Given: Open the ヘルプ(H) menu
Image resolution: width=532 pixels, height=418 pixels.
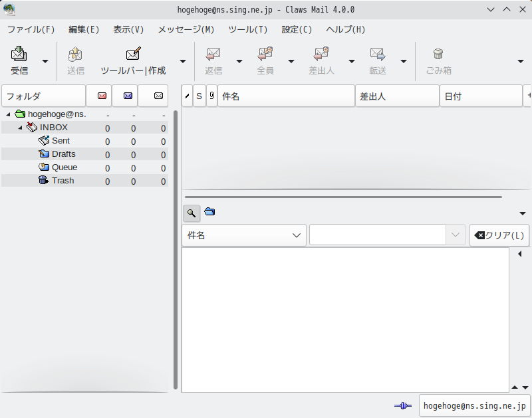Looking at the screenshot, I should [x=345, y=29].
